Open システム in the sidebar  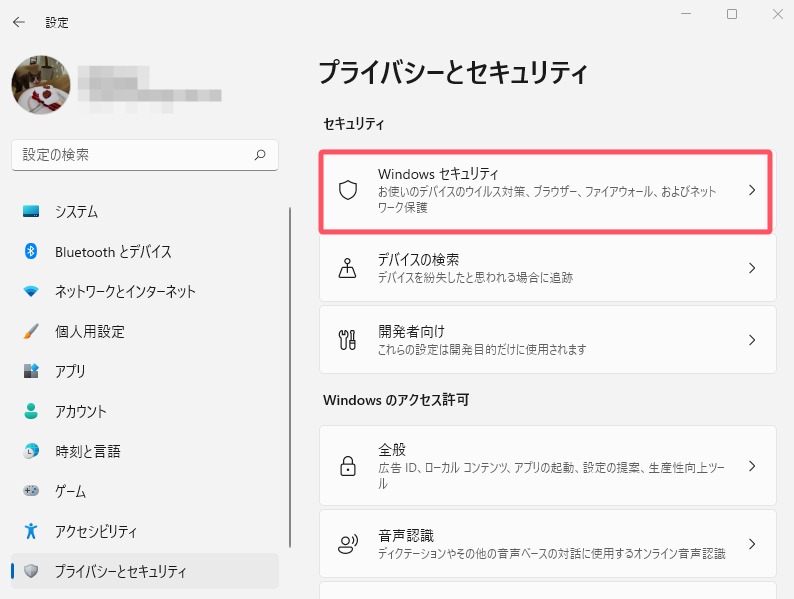[x=145, y=212]
